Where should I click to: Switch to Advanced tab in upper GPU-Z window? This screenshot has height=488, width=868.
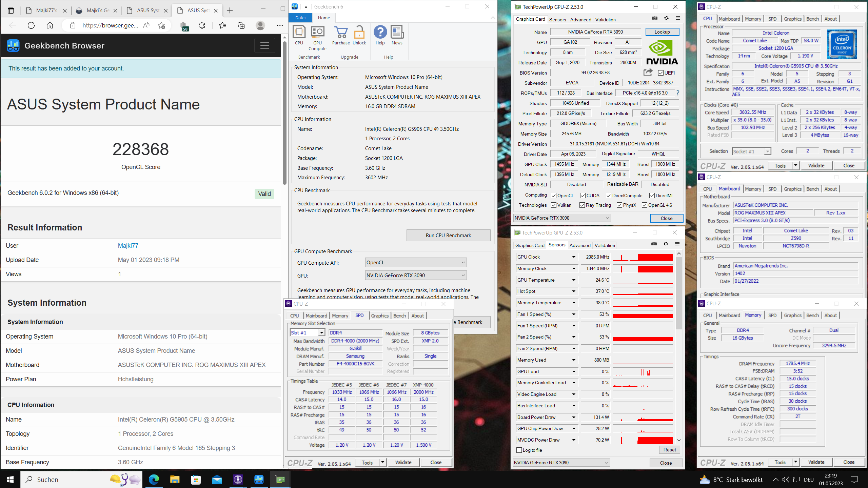(x=580, y=20)
